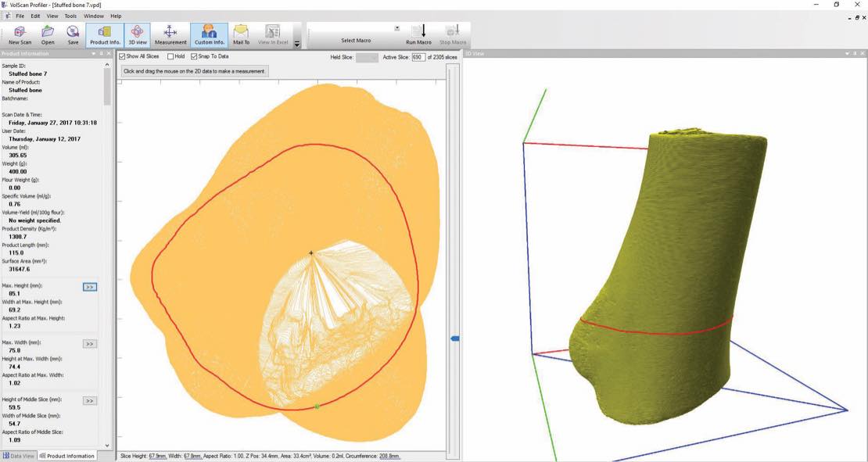Open the Select Macro dropdown

396,29
